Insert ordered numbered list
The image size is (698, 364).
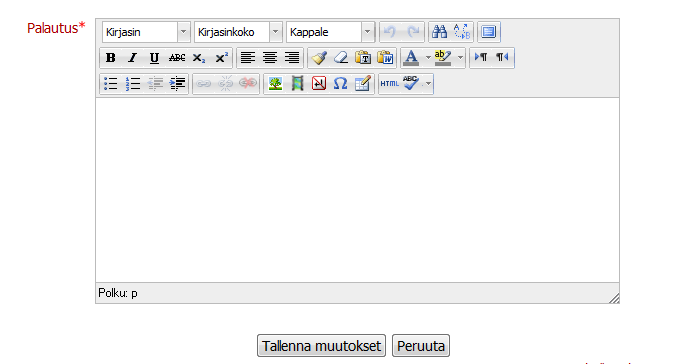(133, 84)
